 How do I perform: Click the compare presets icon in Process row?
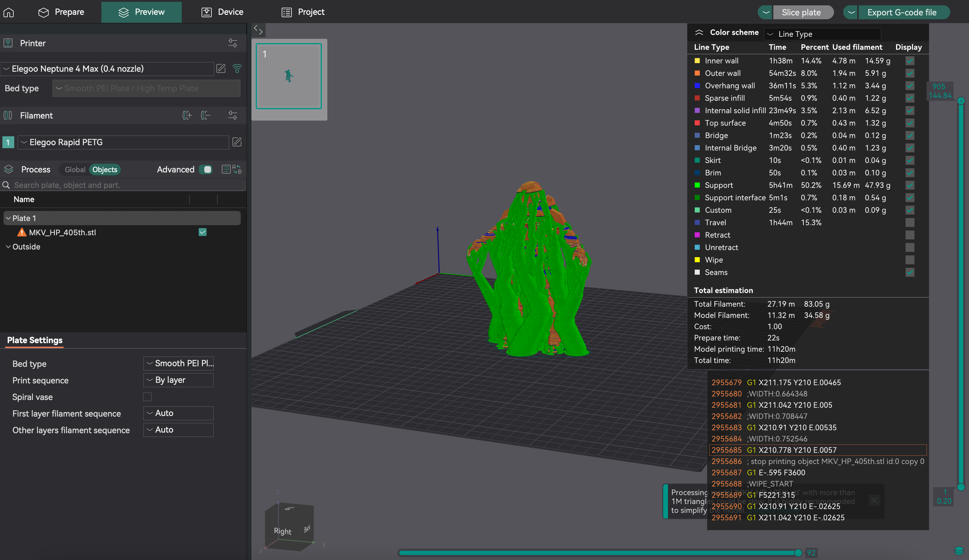tap(237, 169)
